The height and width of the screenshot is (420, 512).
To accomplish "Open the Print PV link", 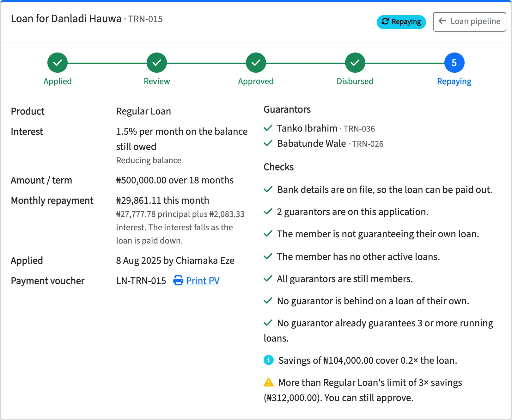I will [203, 281].
